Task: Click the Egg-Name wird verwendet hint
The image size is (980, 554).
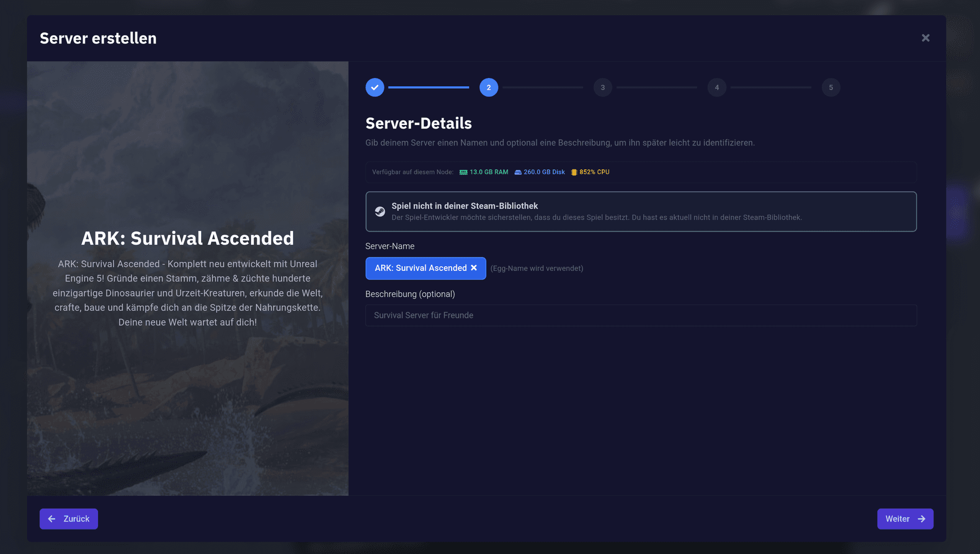Action: [x=537, y=268]
